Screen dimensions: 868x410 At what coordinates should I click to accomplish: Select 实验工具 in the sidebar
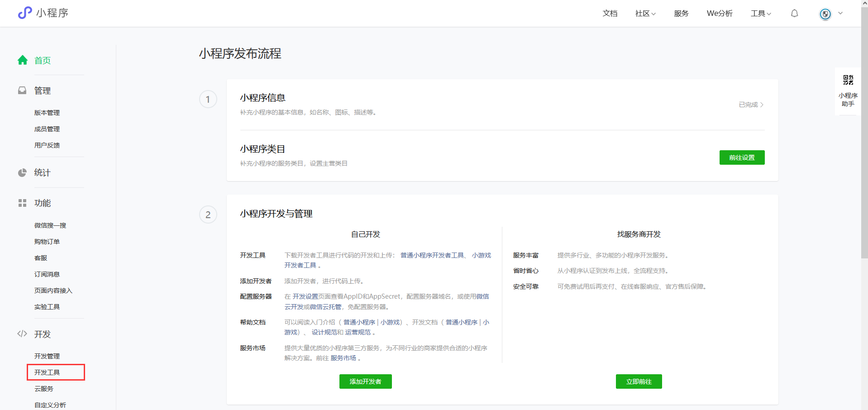47,307
